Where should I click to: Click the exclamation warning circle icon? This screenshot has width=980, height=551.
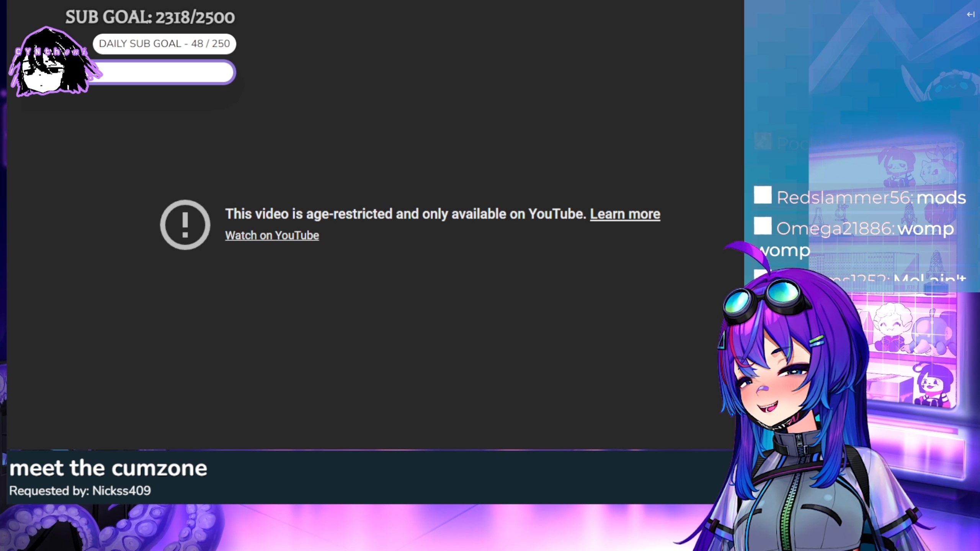(x=185, y=225)
